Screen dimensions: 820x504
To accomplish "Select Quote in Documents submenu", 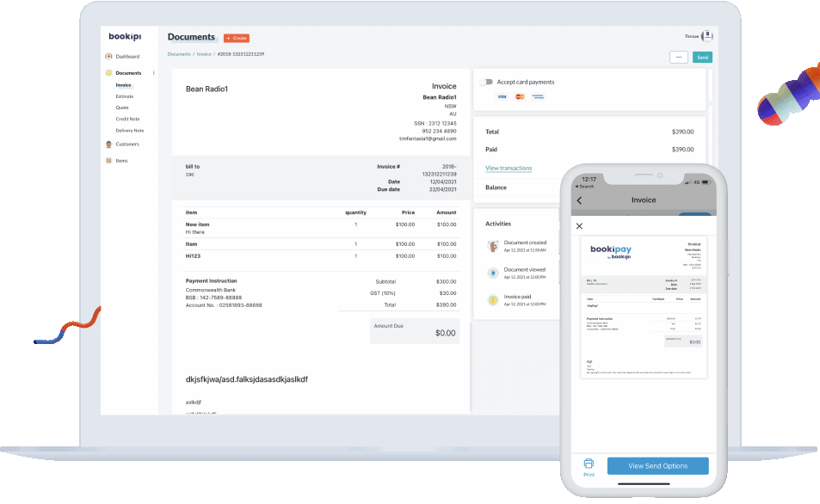I will click(x=122, y=108).
